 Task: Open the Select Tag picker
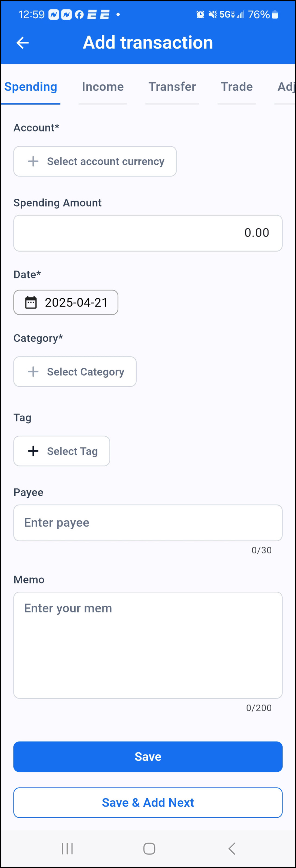pos(62,451)
